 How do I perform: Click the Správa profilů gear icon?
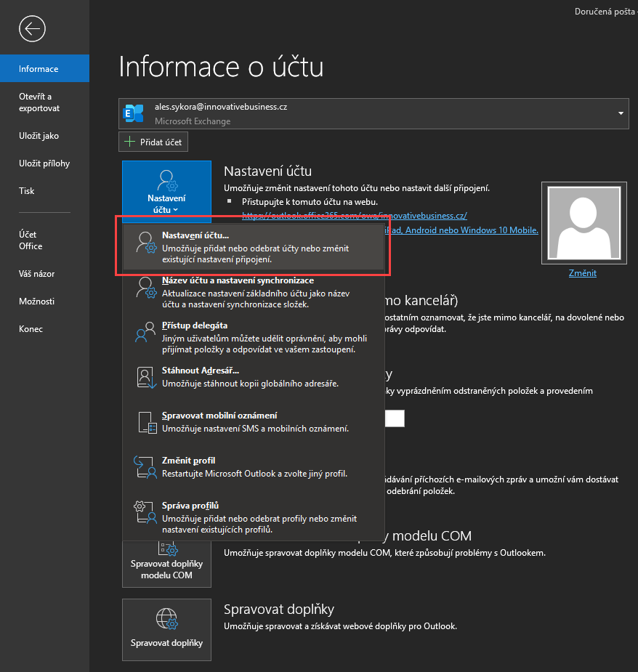pos(145,512)
